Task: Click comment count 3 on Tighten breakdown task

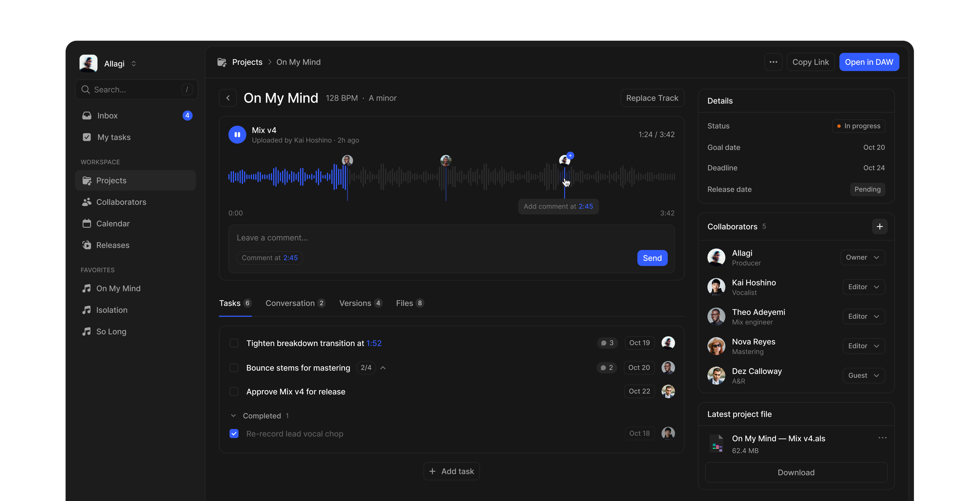Action: click(607, 343)
